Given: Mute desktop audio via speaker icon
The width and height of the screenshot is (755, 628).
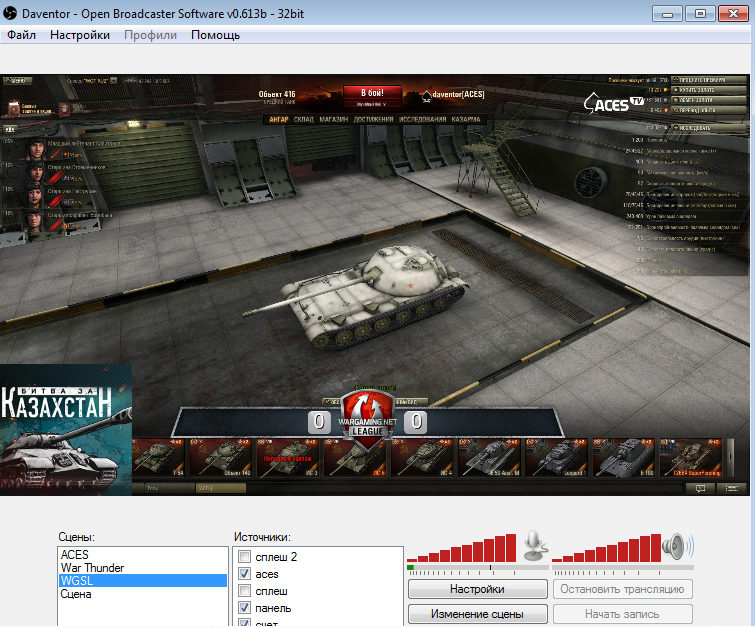Looking at the screenshot, I should [x=677, y=547].
